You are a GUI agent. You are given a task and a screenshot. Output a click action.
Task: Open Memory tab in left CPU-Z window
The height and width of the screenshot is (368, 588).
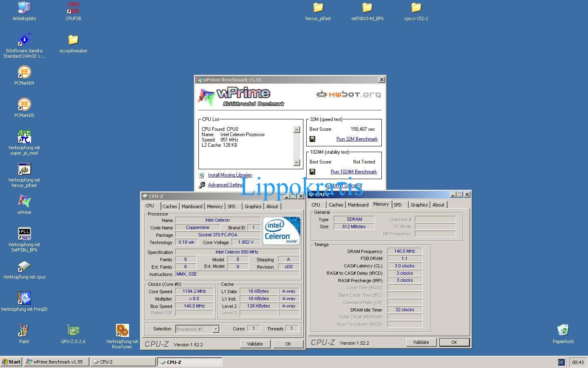click(215, 206)
